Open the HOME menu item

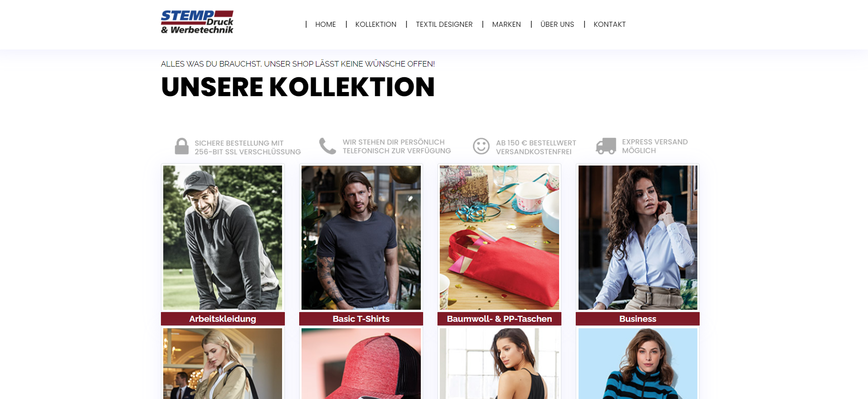click(326, 25)
